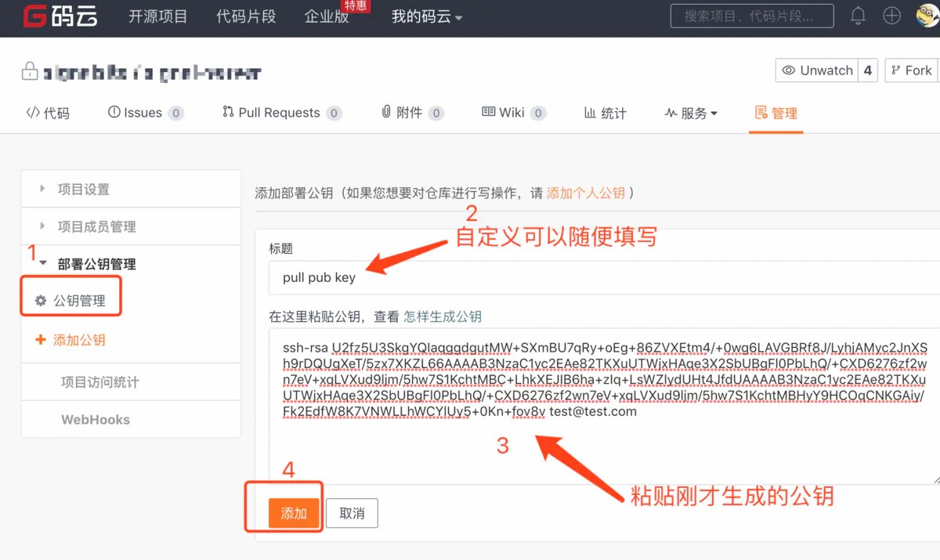Expand the 我的码云 dropdown

click(427, 17)
